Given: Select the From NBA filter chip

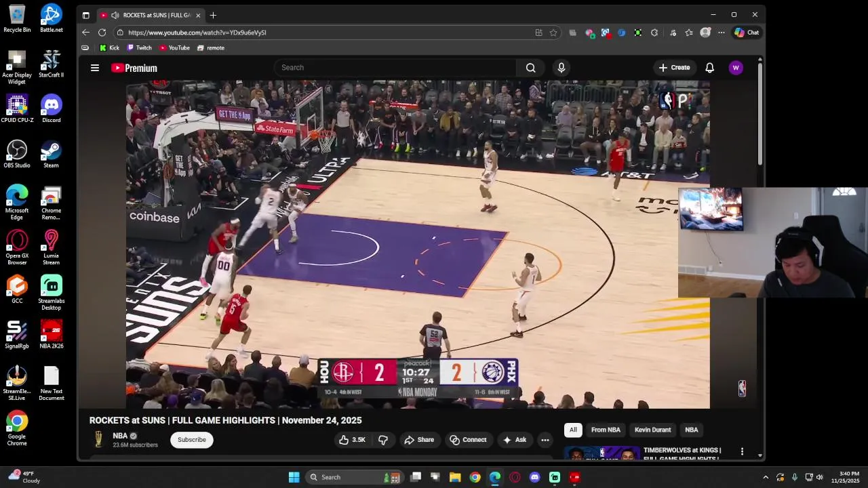Looking at the screenshot, I should coord(606,430).
